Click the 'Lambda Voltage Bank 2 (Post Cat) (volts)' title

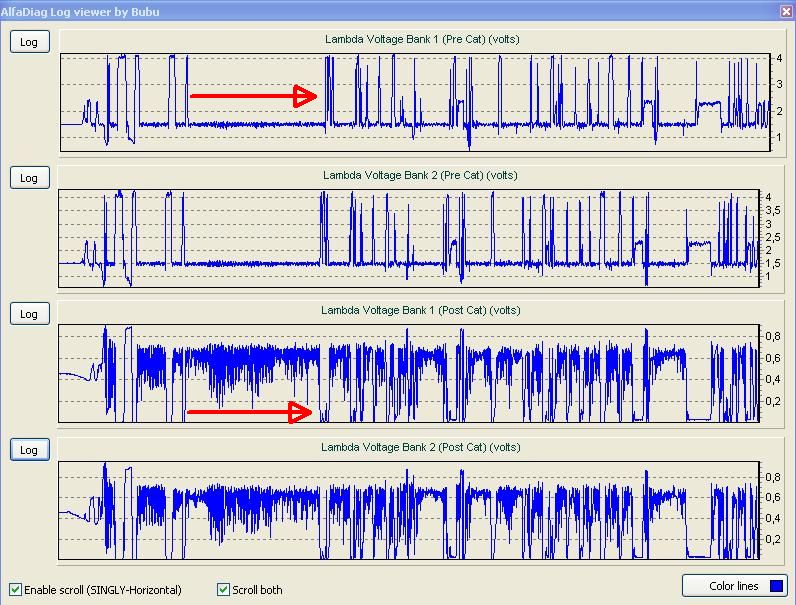click(x=420, y=447)
